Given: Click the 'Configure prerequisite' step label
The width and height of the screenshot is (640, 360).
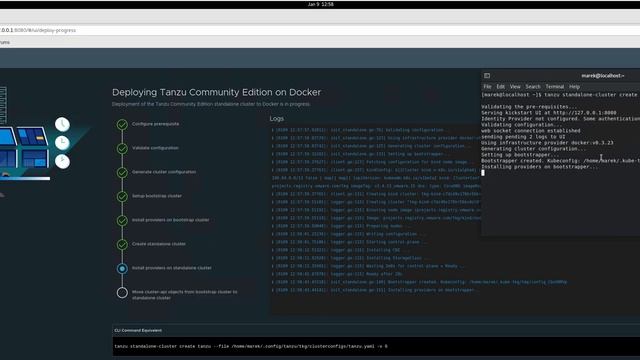Looking at the screenshot, I should point(156,124).
